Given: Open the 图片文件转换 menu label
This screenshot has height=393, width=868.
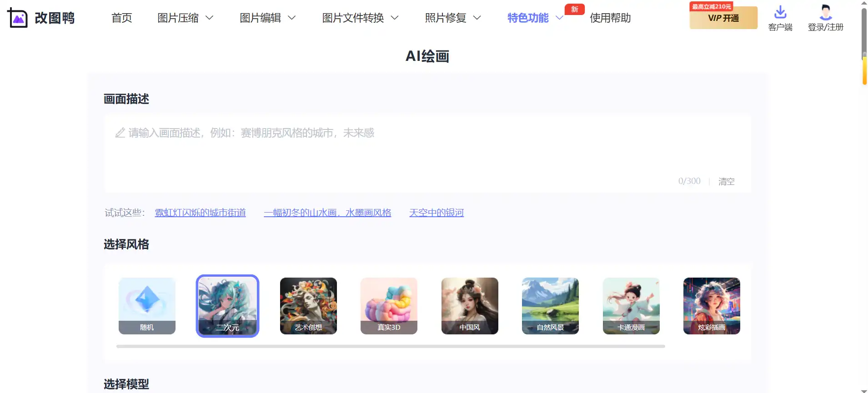Looking at the screenshot, I should point(353,18).
